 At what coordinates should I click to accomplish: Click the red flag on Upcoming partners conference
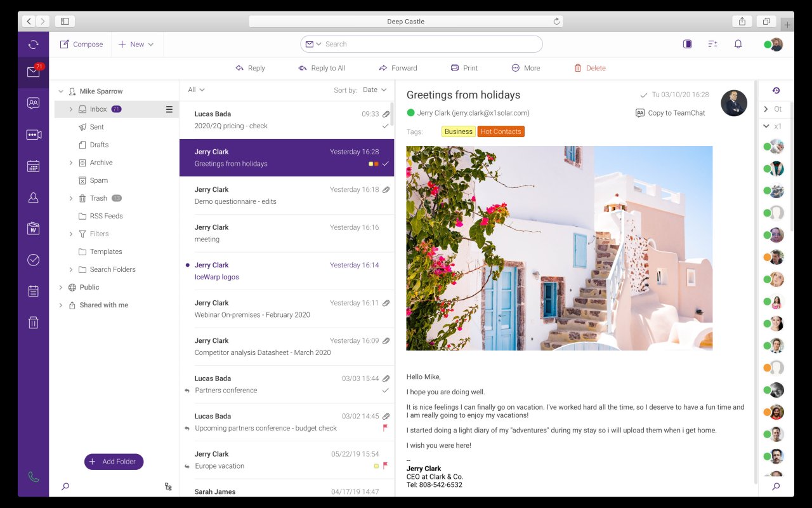(385, 428)
